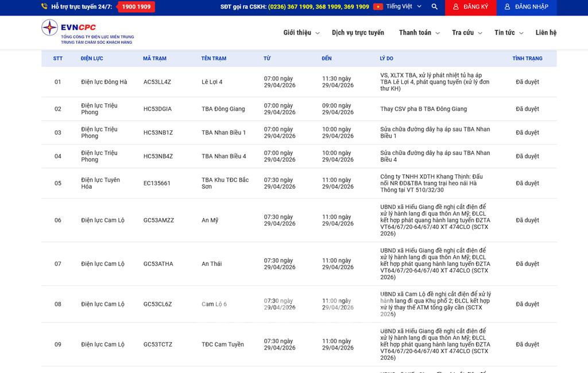Expand the Thanh toán menu

pyautogui.click(x=419, y=33)
